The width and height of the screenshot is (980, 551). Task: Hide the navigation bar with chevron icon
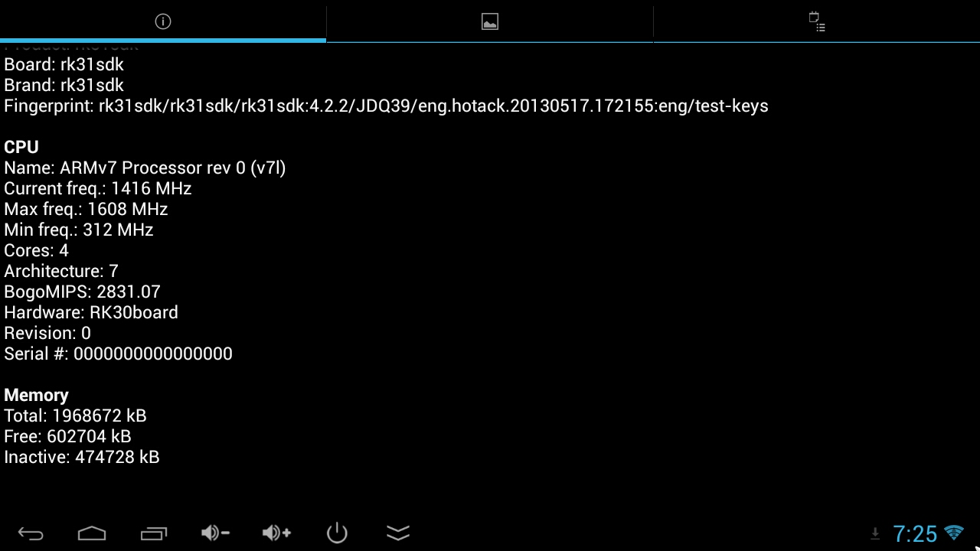[398, 533]
